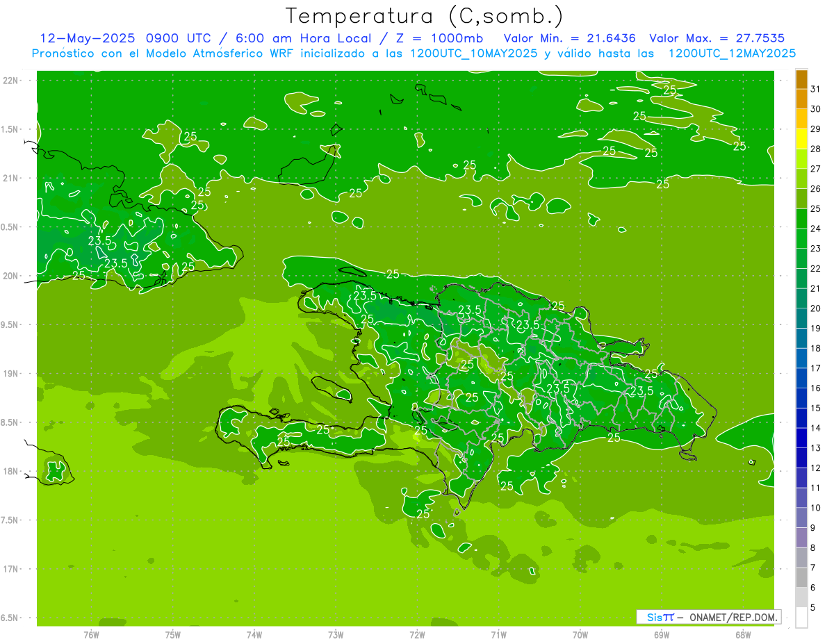
Task: Click the '0.5N' latitude axis label
Action: [10, 227]
